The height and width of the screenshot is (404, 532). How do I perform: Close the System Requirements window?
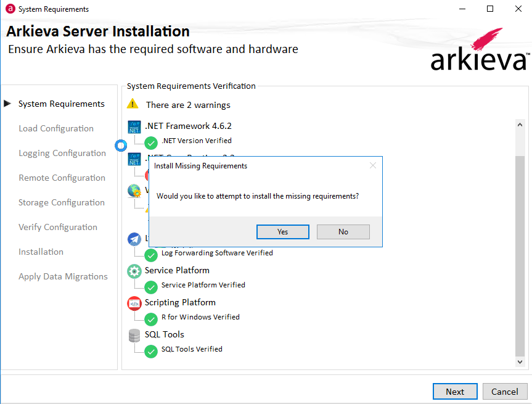click(518, 9)
